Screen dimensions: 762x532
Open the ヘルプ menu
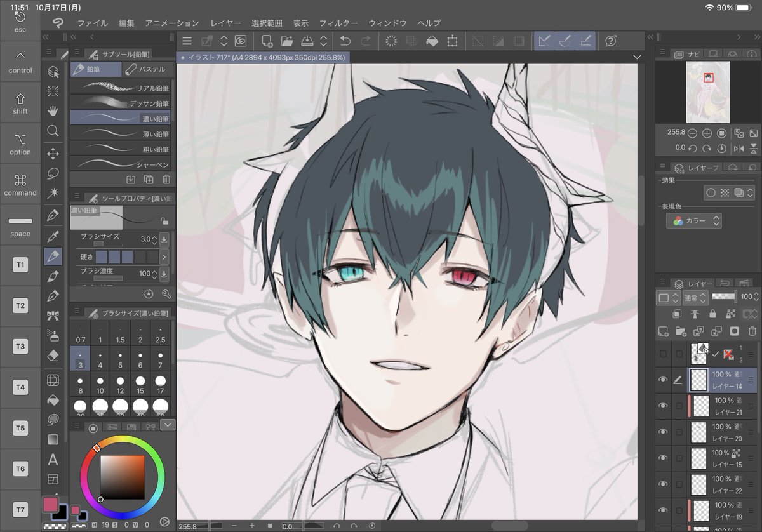429,23
